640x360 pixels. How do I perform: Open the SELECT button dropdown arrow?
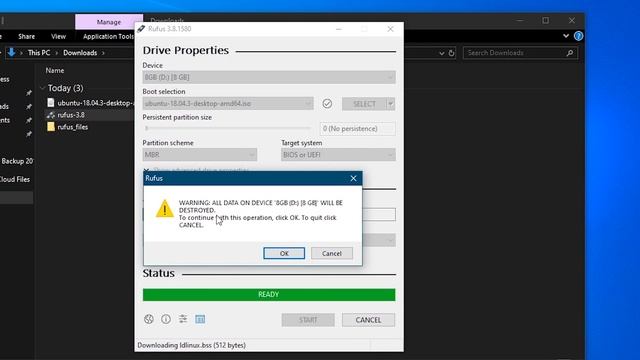click(x=391, y=104)
